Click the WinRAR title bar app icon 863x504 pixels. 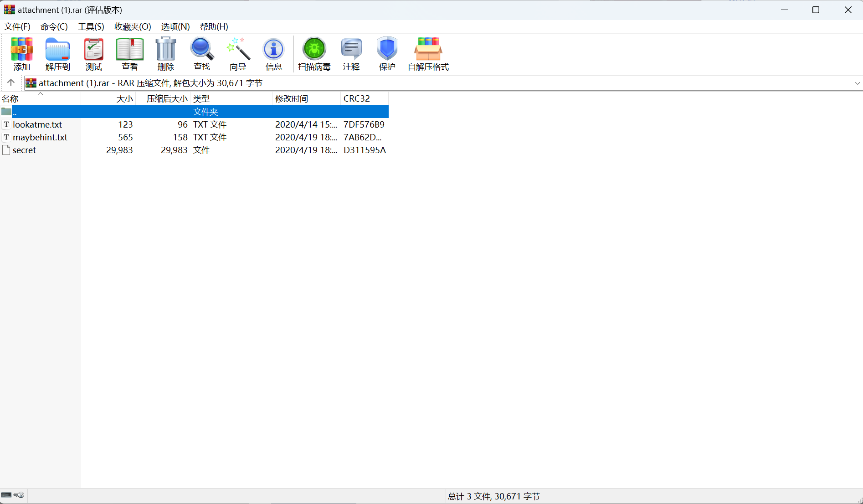[x=9, y=10]
